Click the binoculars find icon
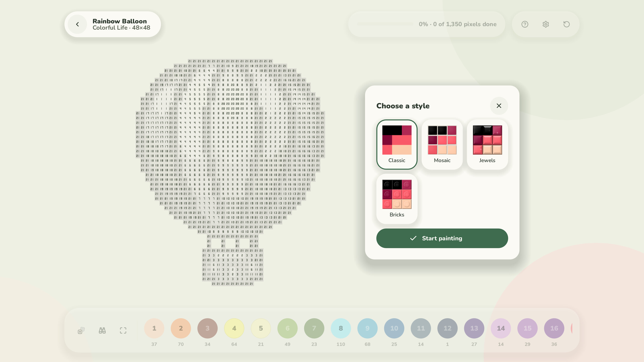The image size is (644, 362). coord(102,330)
